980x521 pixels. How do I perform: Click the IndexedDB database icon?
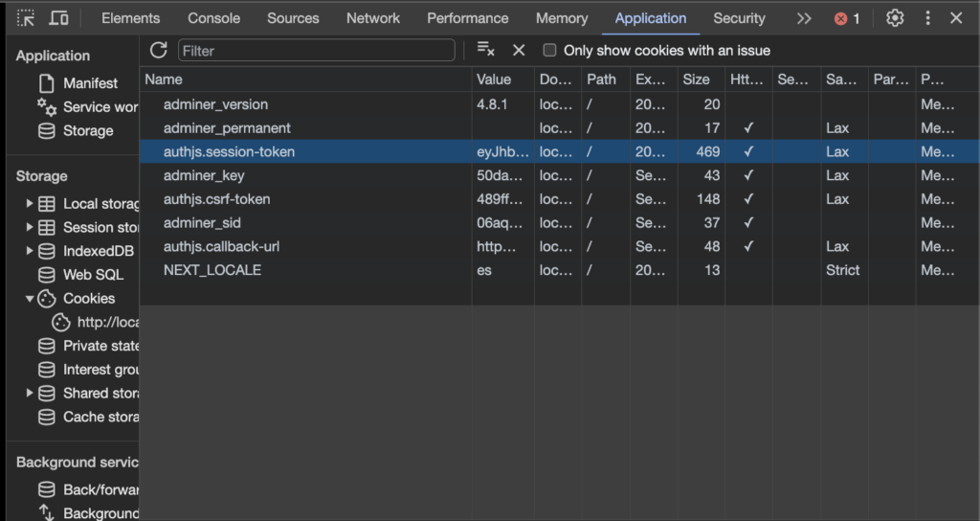pyautogui.click(x=47, y=252)
